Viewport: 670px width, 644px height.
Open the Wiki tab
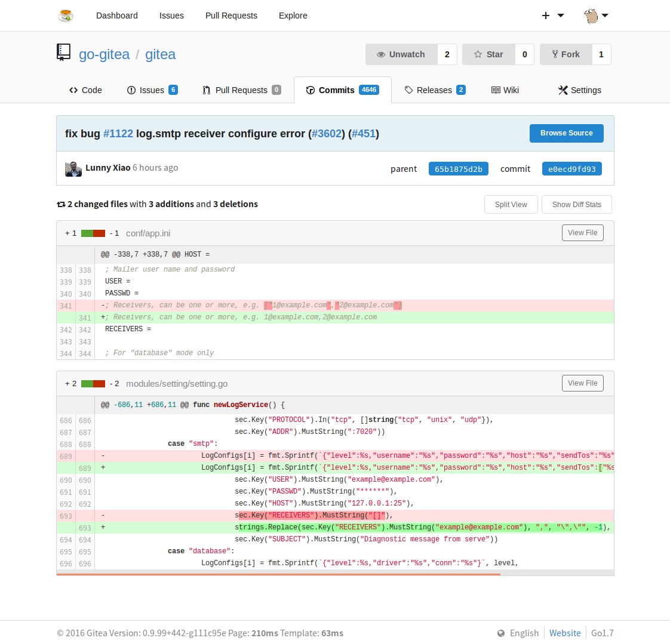(505, 90)
